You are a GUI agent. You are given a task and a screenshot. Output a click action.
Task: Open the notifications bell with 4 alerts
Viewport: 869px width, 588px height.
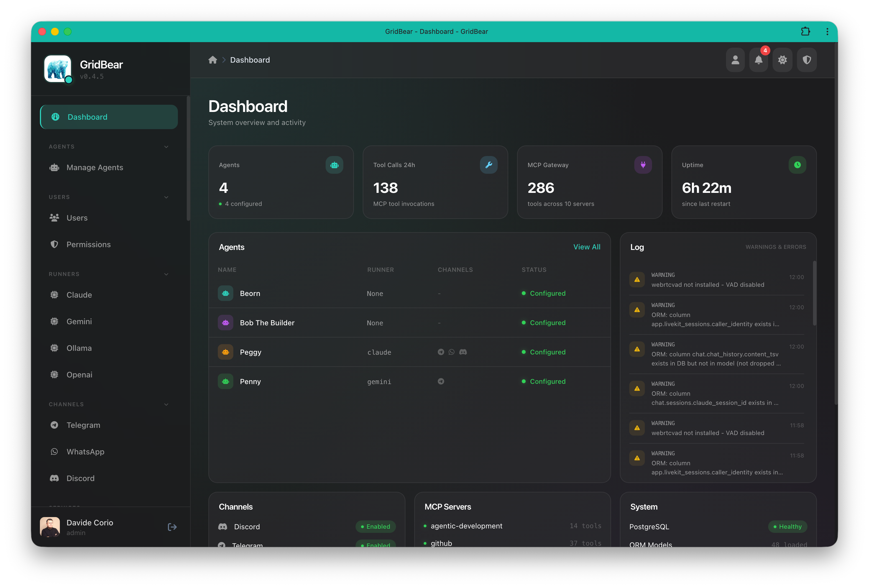tap(759, 60)
